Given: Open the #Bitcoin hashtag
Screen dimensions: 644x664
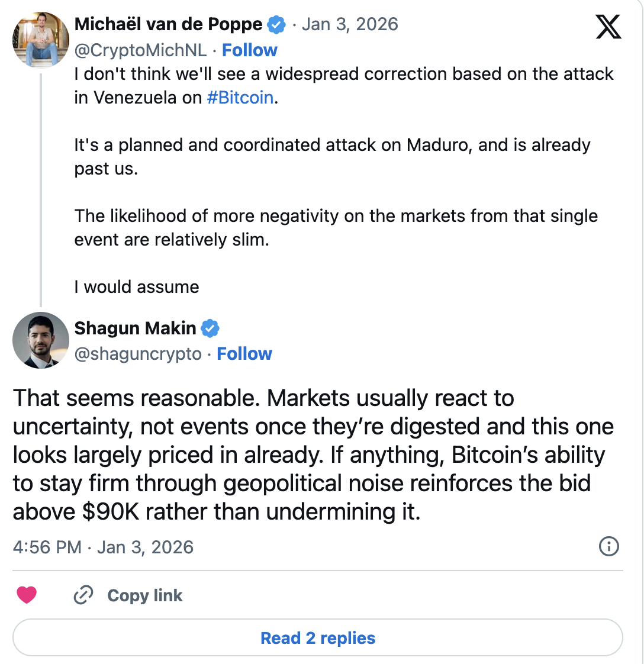Looking at the screenshot, I should pos(240,97).
